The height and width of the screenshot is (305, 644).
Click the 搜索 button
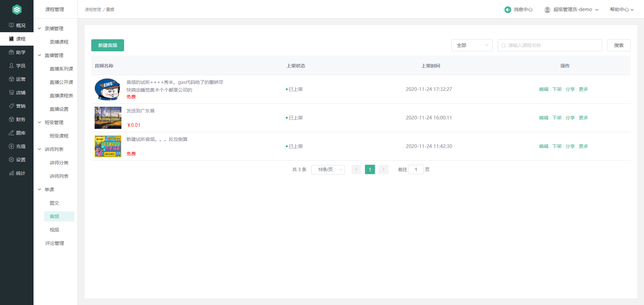click(x=619, y=45)
